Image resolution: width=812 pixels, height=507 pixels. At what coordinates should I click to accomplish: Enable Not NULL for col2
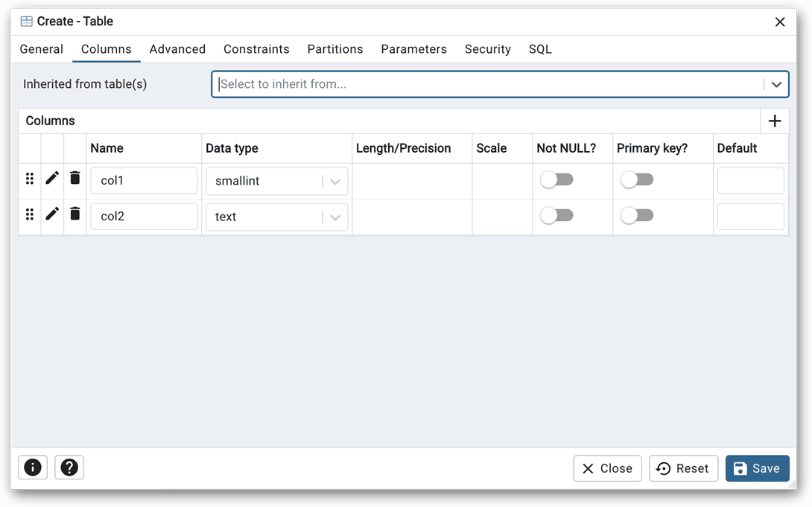point(556,215)
